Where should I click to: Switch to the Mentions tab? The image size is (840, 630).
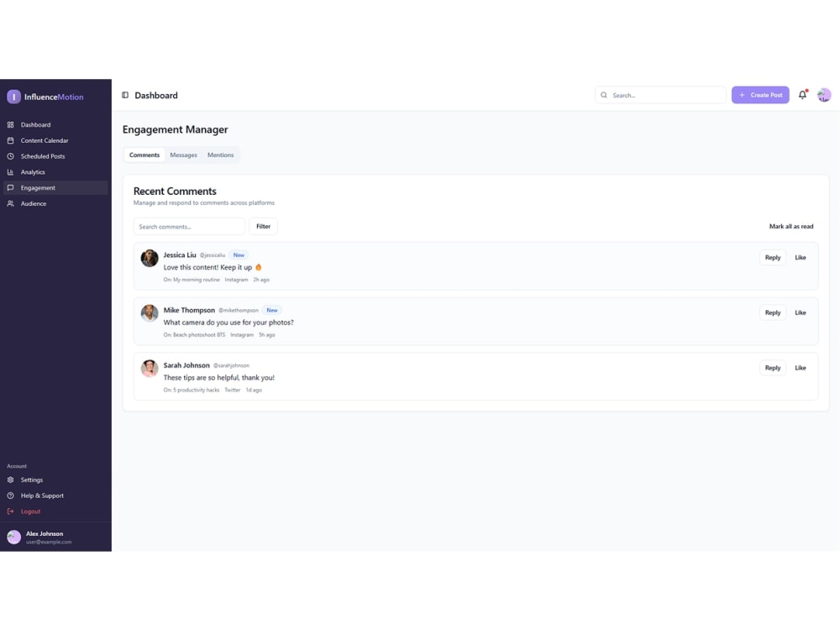221,155
